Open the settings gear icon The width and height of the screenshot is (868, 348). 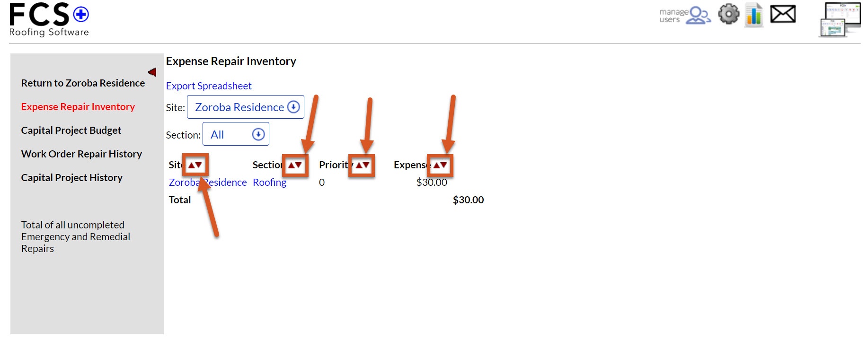[729, 14]
